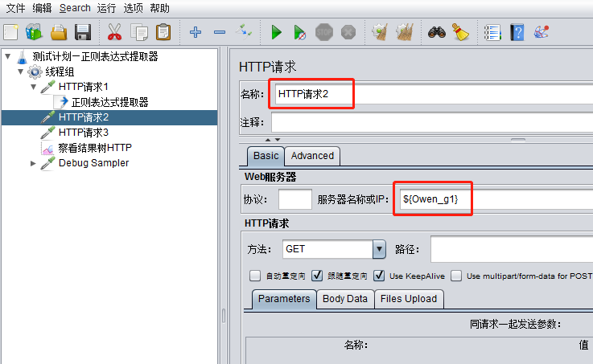Open the Templates icon in toolbar
Image resolution: width=593 pixels, height=364 pixels.
coord(34,32)
